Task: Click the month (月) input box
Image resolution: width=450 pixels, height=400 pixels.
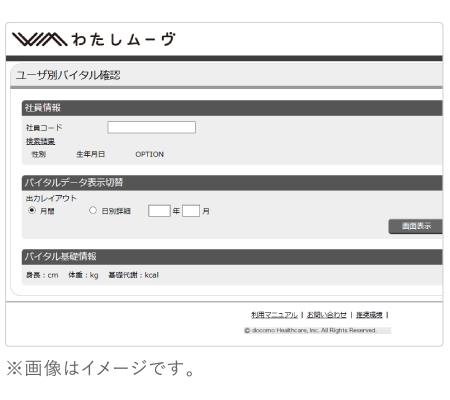Action: click(191, 211)
